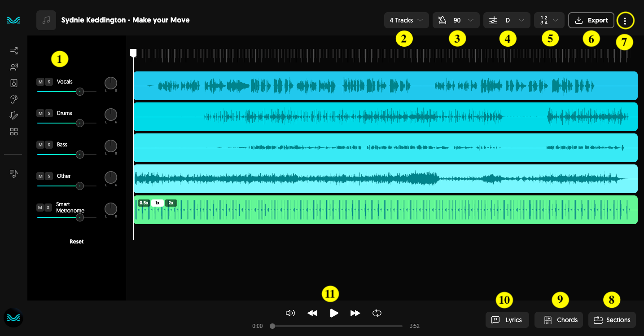Select the track separation tool in the sidebar

pos(13,51)
